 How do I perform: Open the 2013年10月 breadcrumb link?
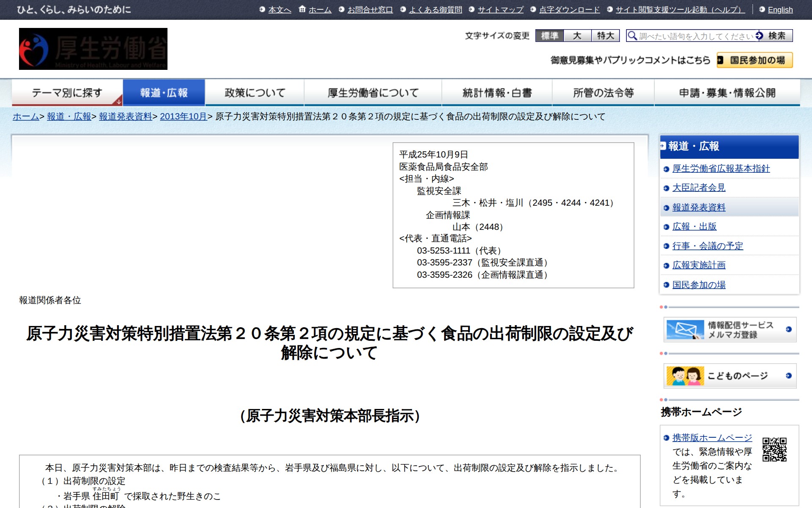tap(183, 116)
